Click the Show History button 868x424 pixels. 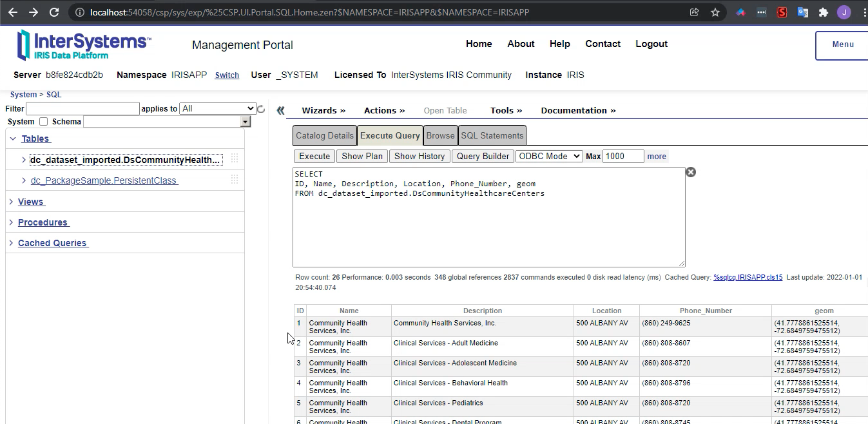pyautogui.click(x=420, y=156)
